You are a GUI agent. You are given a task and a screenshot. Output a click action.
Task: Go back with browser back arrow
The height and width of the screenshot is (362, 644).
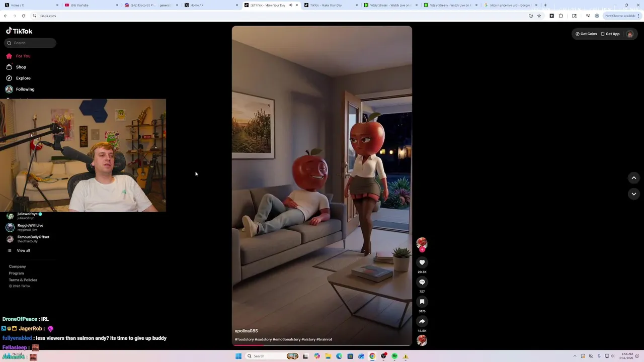tap(6, 16)
